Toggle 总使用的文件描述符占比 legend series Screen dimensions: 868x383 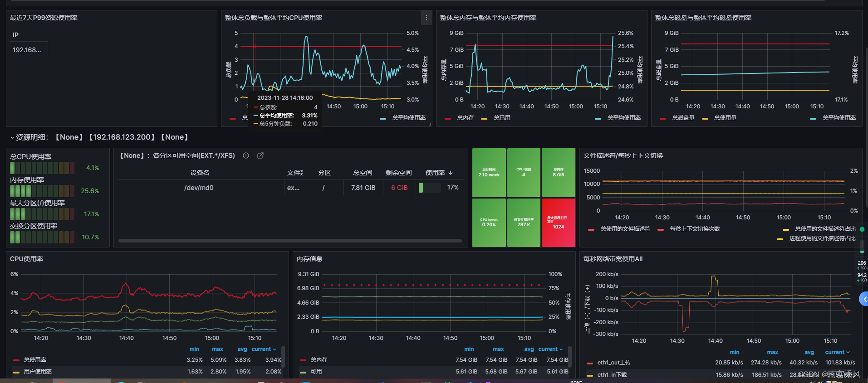point(825,229)
